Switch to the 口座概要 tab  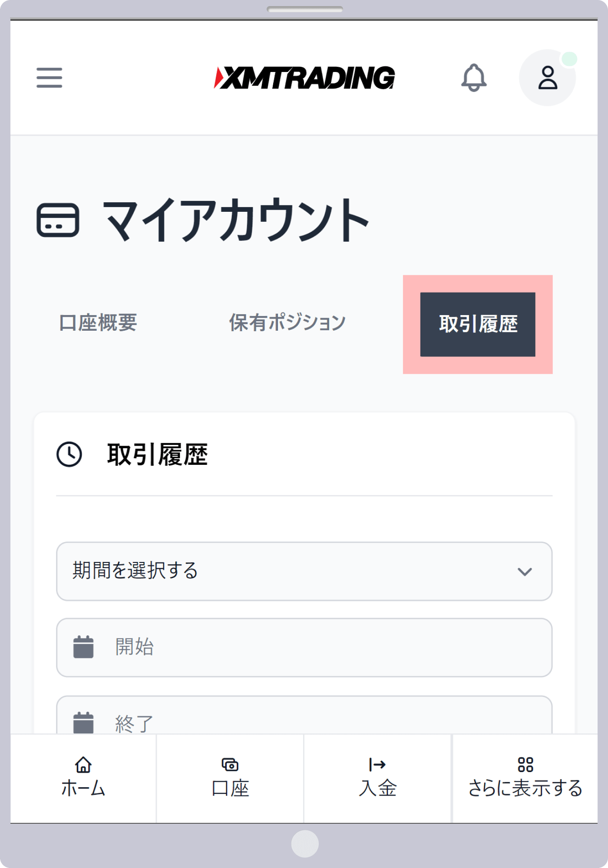[x=97, y=322]
